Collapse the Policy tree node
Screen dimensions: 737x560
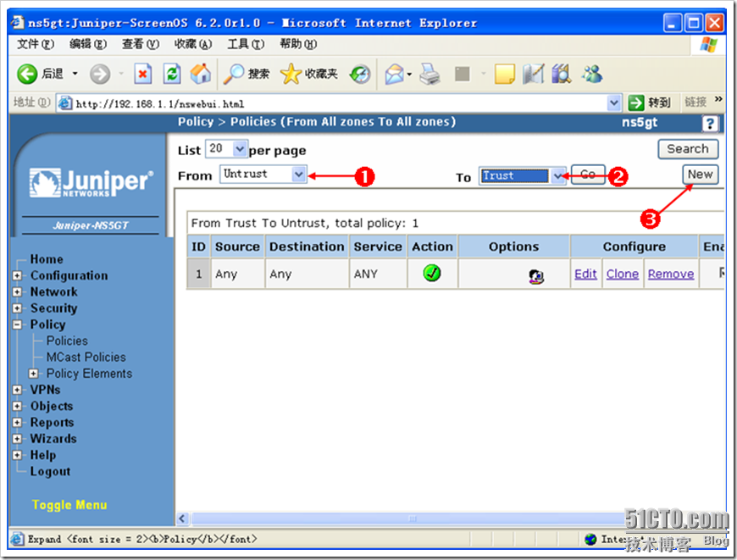(18, 324)
